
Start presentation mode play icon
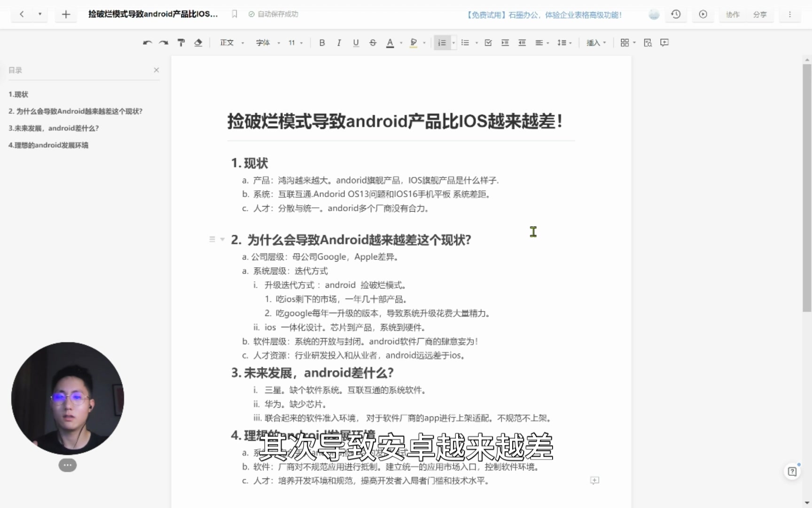pyautogui.click(x=703, y=14)
